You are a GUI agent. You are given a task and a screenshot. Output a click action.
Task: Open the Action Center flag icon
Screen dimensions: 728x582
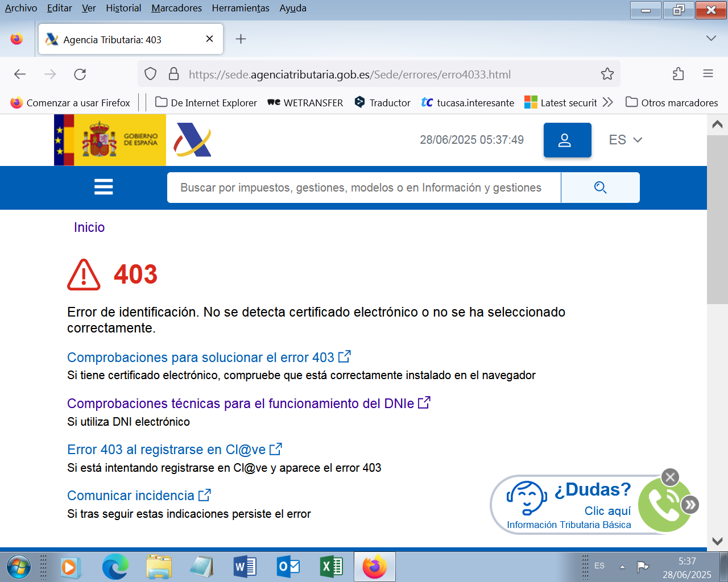click(643, 567)
